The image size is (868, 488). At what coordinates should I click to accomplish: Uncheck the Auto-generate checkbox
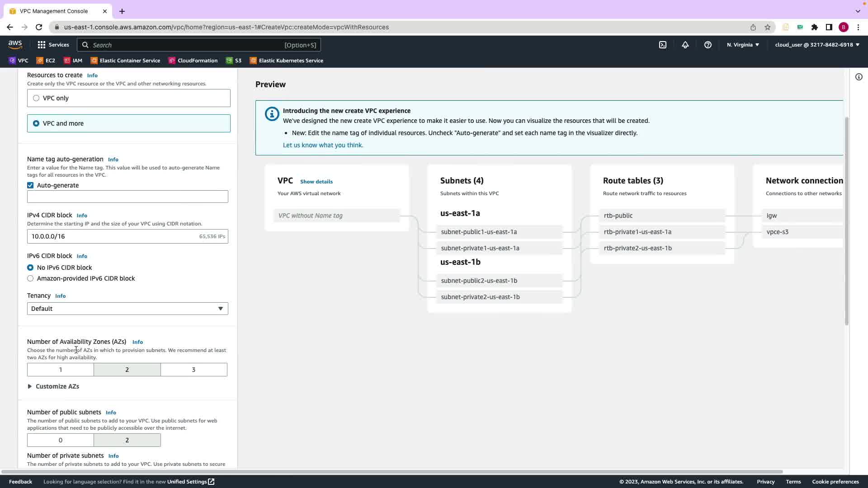tap(30, 185)
